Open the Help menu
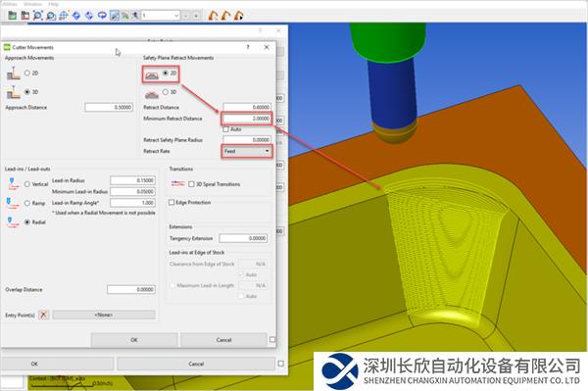588x391 pixels. tap(54, 4)
